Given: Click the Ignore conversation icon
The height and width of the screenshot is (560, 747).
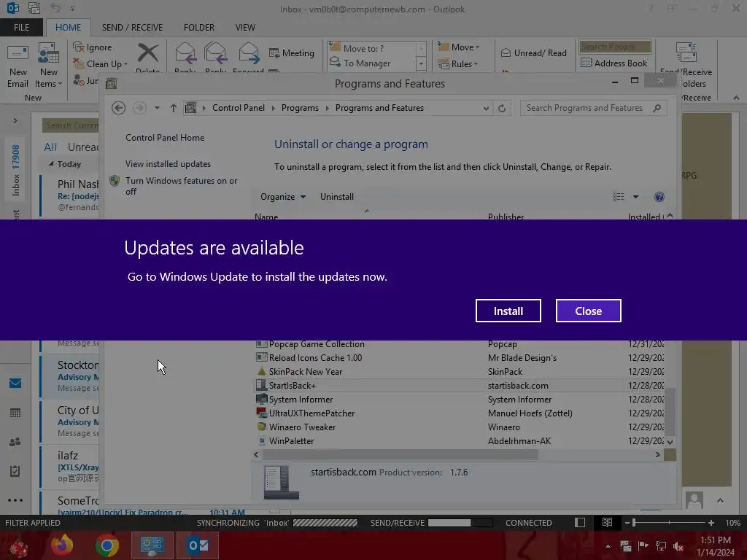Looking at the screenshot, I should pyautogui.click(x=79, y=47).
